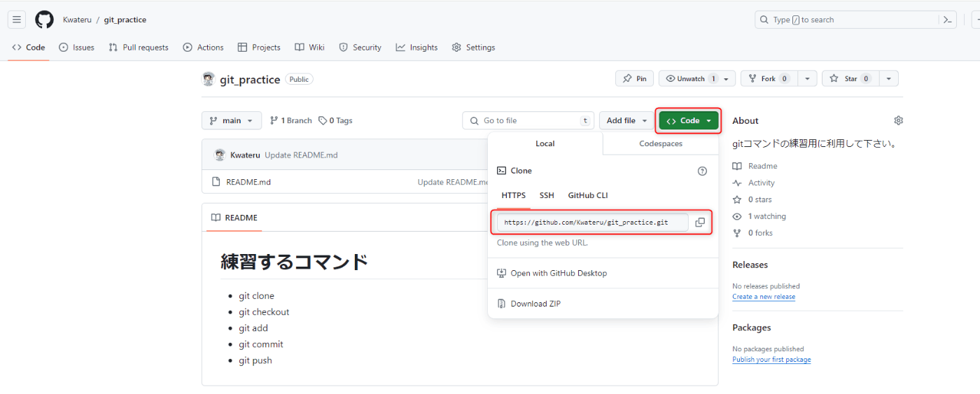
Task: Open About section settings gear
Action: tap(898, 120)
